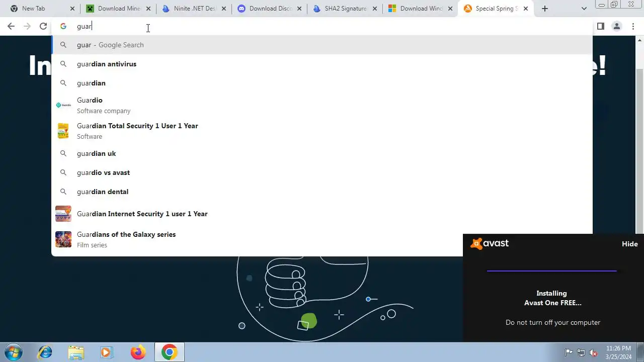Select 'Guardians of the Galaxy series' suggestion
The image size is (644, 362).
[322, 239]
